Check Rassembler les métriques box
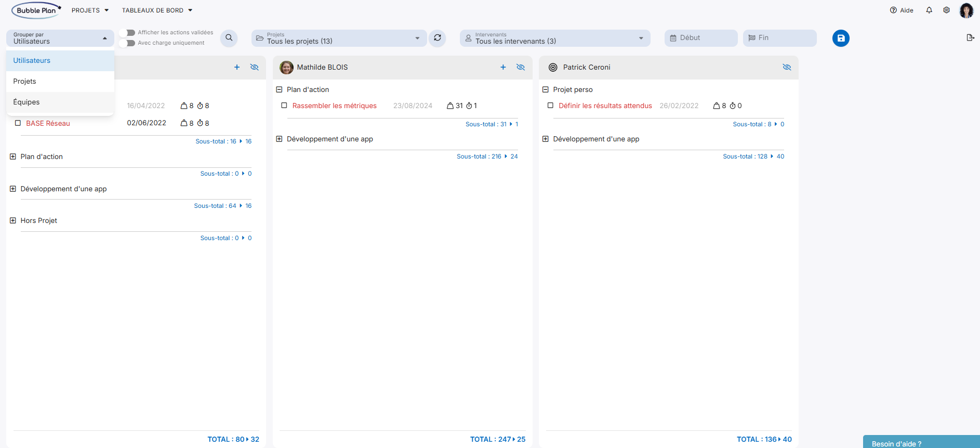This screenshot has height=448, width=980. click(284, 106)
